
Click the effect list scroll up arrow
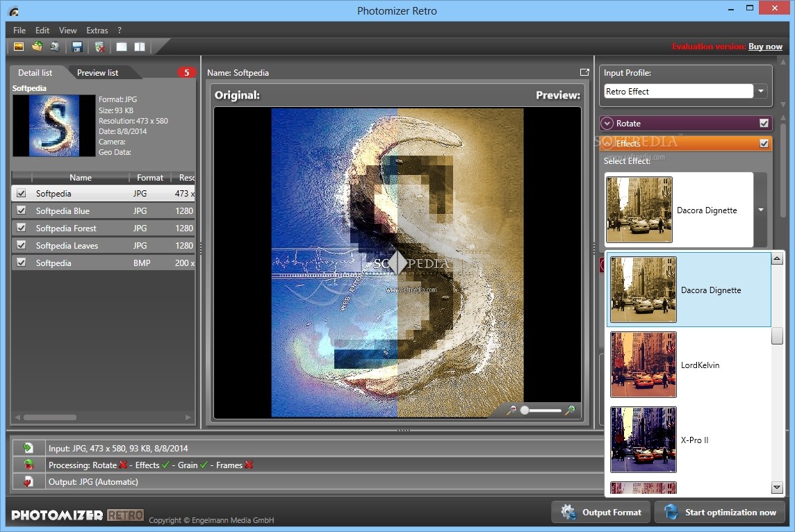point(777,259)
